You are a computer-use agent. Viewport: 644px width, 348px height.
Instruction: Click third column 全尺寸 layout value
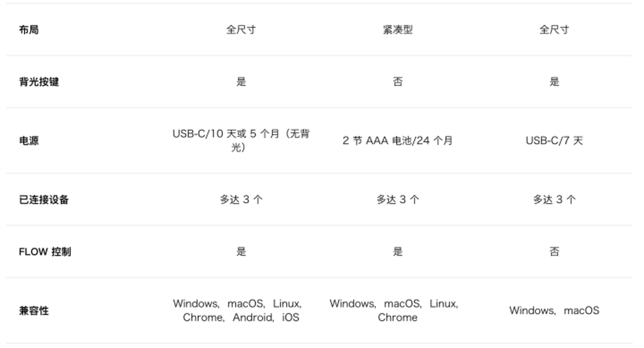coord(554,30)
